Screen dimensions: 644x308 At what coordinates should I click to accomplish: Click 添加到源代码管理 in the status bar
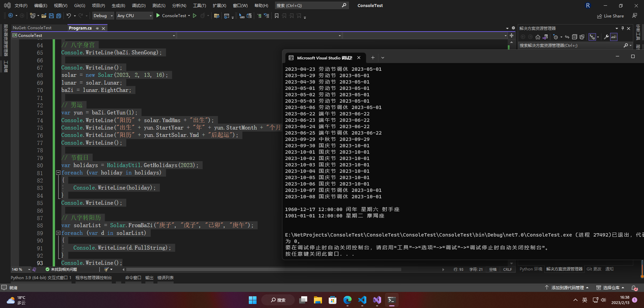(x=567, y=288)
